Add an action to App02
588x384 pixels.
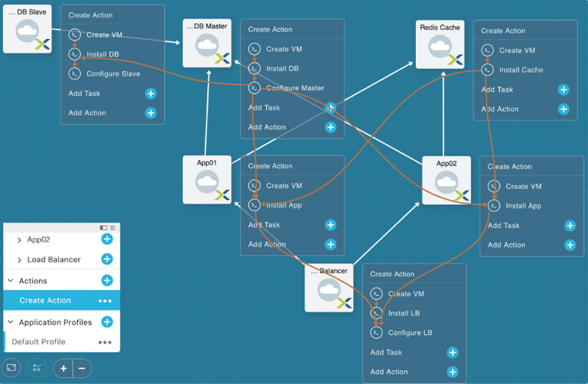tap(570, 245)
